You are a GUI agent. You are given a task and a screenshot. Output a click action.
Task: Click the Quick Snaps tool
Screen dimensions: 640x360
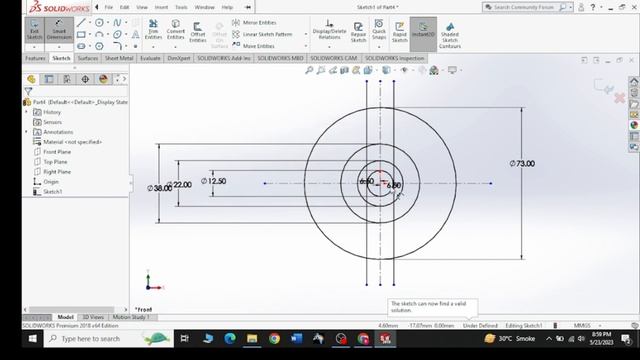point(379,29)
